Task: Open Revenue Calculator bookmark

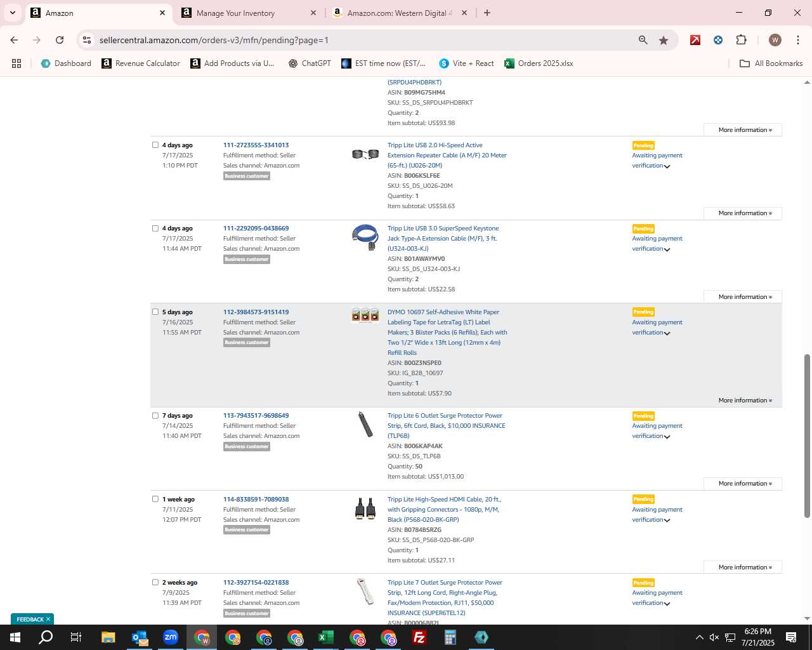Action: coord(141,63)
